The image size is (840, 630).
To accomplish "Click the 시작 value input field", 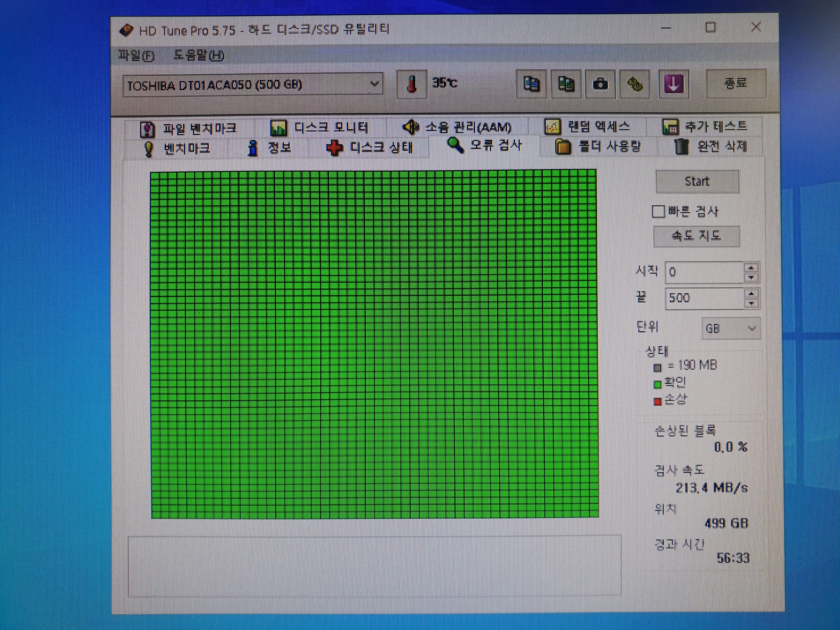I will [x=704, y=272].
